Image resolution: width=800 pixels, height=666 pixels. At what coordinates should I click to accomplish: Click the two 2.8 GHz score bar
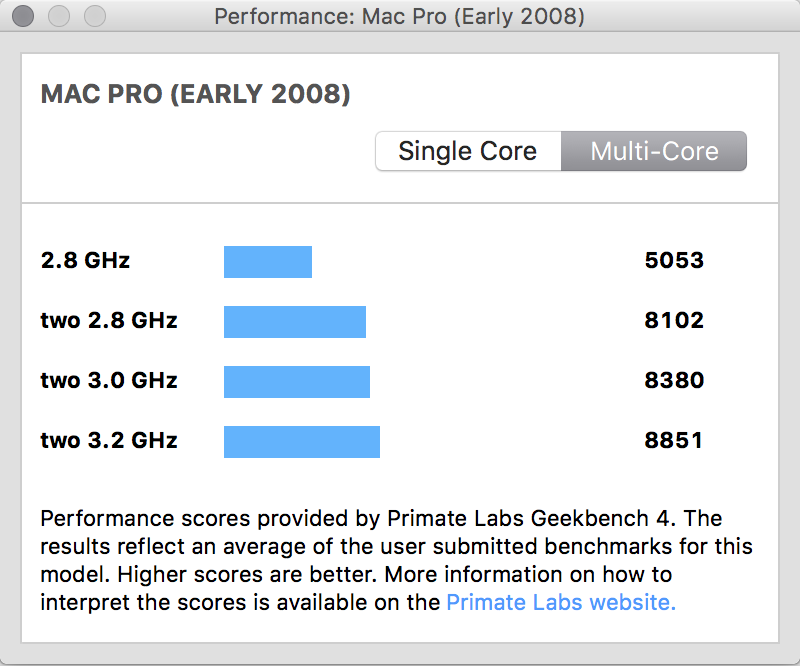pyautogui.click(x=295, y=322)
